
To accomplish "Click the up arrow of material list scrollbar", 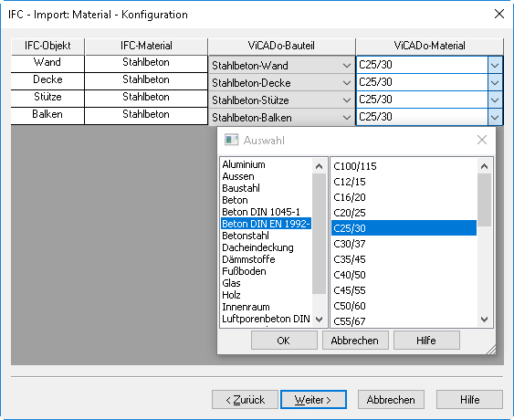I will 484,166.
